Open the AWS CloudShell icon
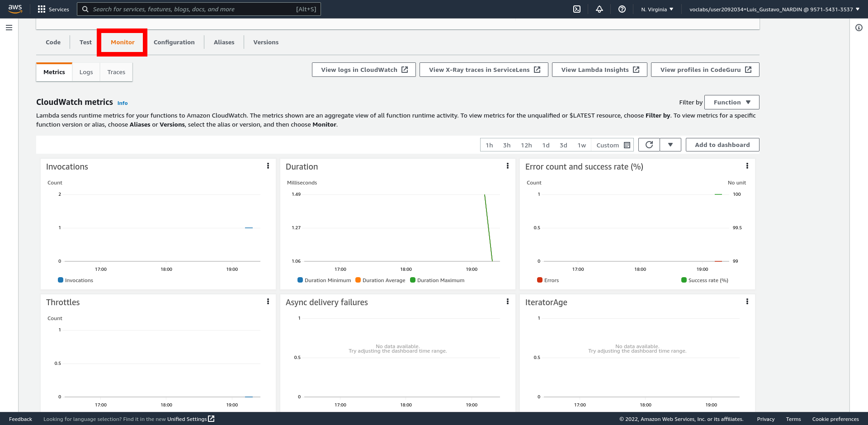This screenshot has height=425, width=868. coord(577,9)
